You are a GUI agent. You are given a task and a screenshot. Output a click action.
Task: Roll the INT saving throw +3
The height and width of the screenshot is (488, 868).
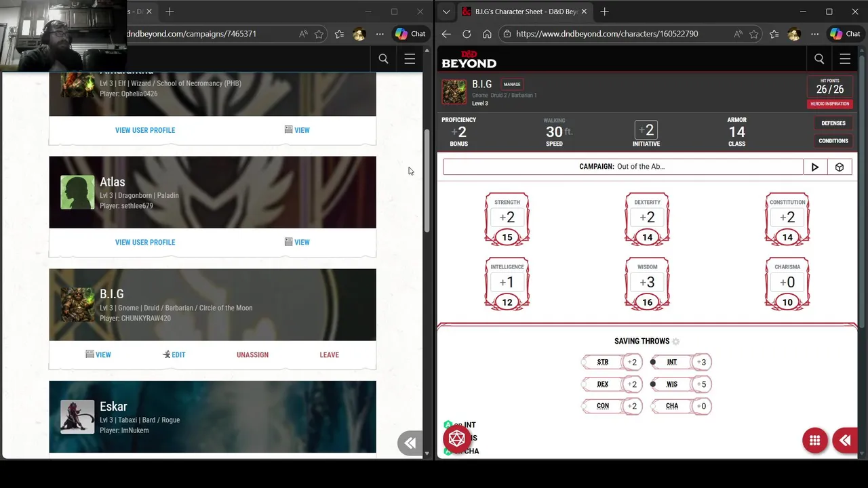coord(701,363)
